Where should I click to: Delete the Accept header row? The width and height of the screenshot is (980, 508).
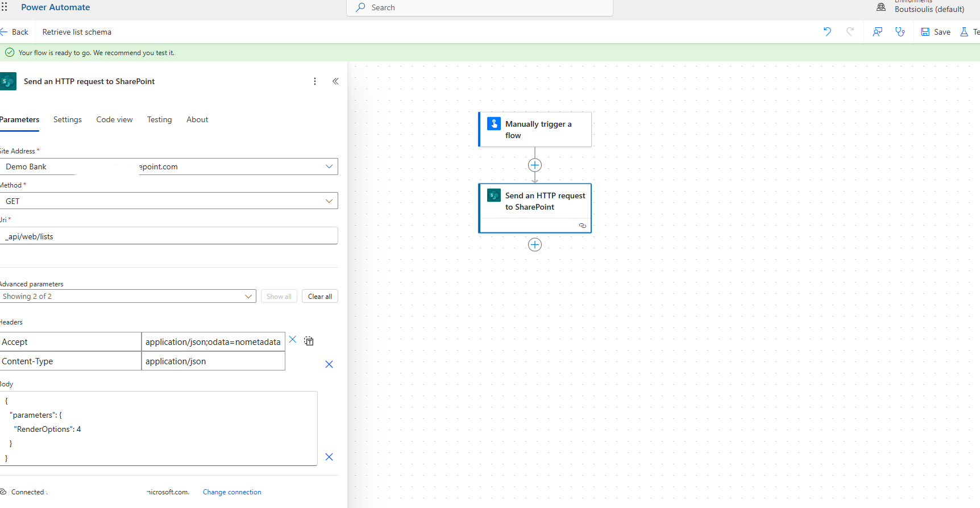point(293,340)
